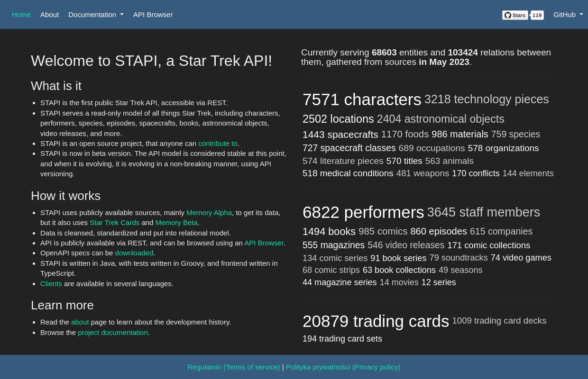Viewport: 588px width, 379px height.
Task: Select the '14 movies' entry
Action: tap(399, 282)
